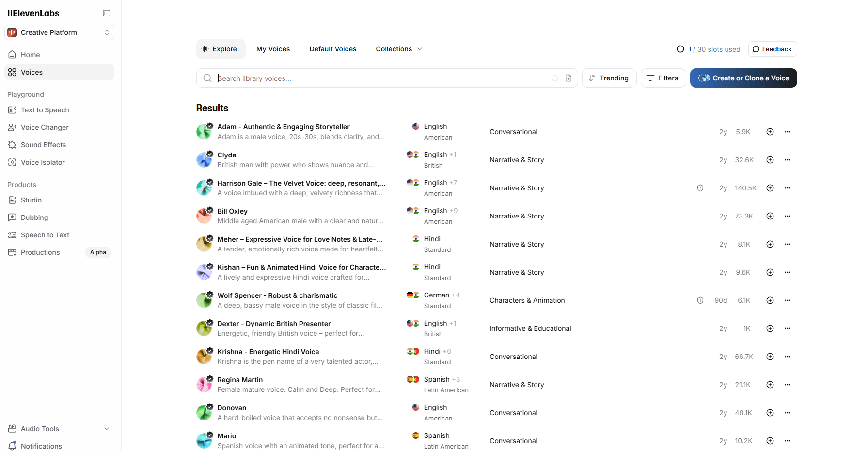The height and width of the screenshot is (451, 868).
Task: Click the Feedback button
Action: coord(773,49)
